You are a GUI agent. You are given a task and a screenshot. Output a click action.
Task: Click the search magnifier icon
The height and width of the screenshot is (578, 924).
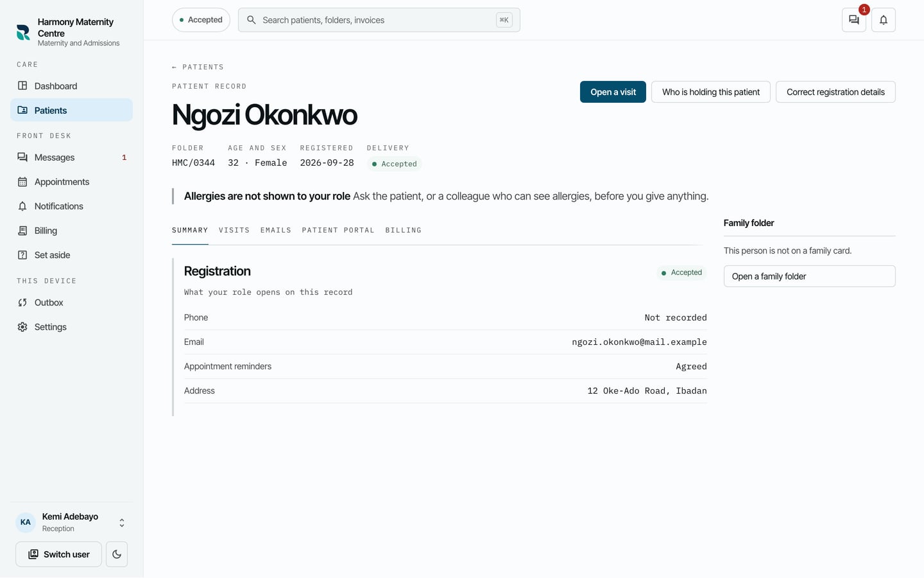pyautogui.click(x=252, y=20)
